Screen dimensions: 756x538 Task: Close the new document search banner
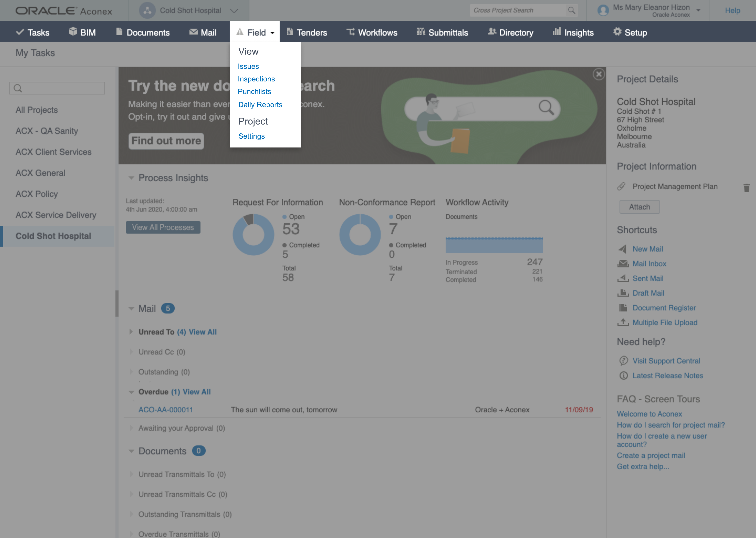click(599, 74)
